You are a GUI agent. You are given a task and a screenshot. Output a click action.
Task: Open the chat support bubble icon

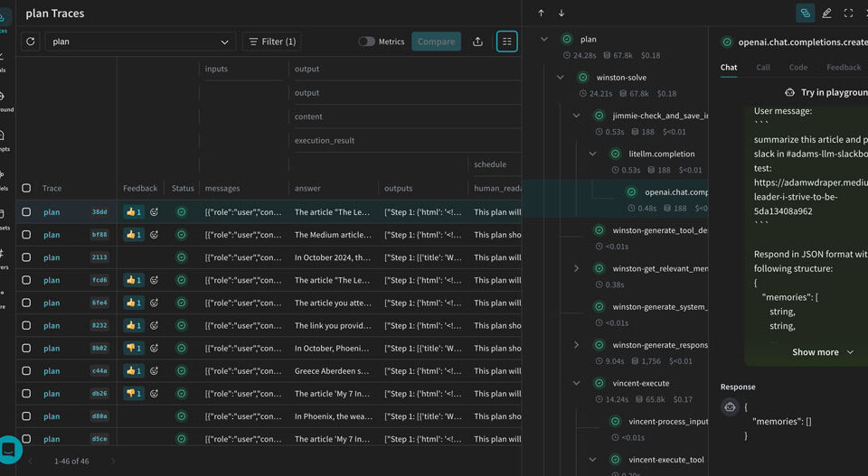[9, 449]
